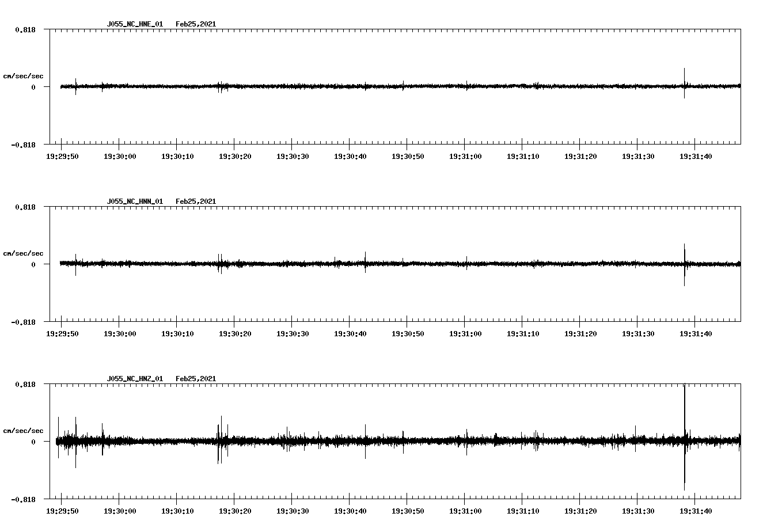Select the spike near 19:29:52 on HNE trace
This screenshot has width=782, height=532.
(75, 86)
